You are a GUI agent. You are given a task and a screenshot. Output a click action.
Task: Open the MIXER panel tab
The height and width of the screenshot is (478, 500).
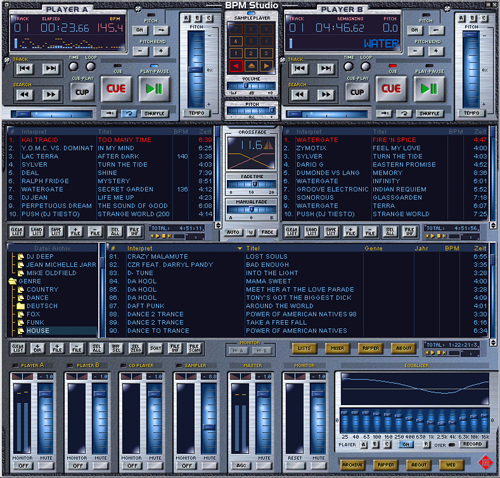(337, 348)
